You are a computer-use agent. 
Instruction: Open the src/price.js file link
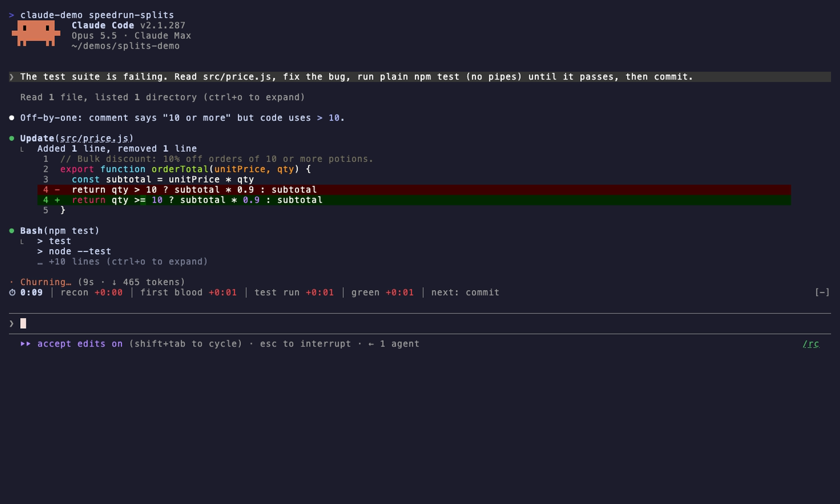[x=94, y=138]
